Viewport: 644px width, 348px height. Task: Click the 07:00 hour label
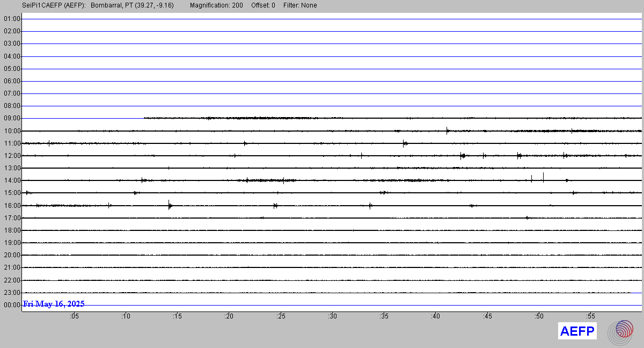pos(12,93)
